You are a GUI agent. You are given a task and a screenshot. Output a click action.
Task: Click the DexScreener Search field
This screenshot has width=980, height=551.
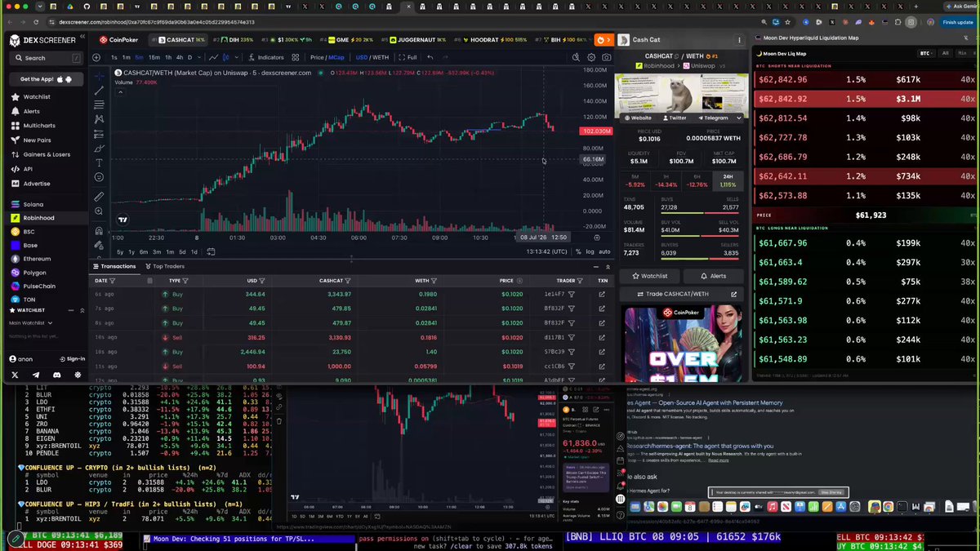(47, 58)
